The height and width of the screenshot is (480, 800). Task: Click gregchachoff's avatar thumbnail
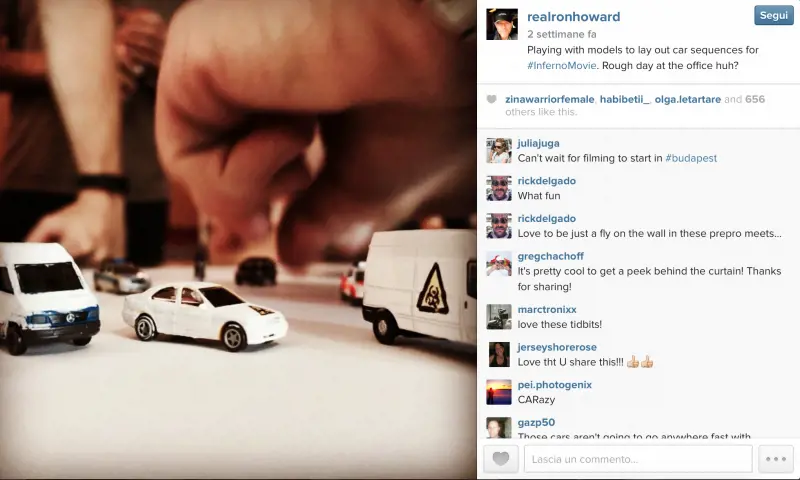pyautogui.click(x=498, y=264)
